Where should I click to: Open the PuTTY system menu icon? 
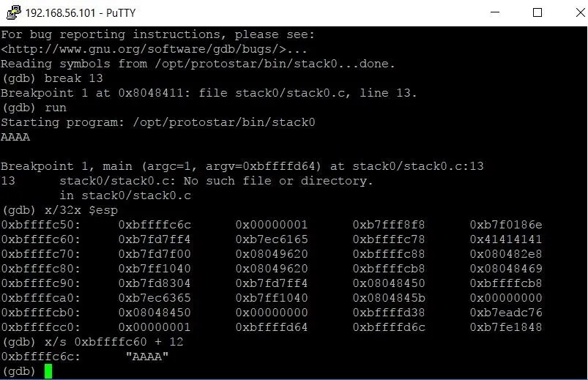click(x=13, y=12)
